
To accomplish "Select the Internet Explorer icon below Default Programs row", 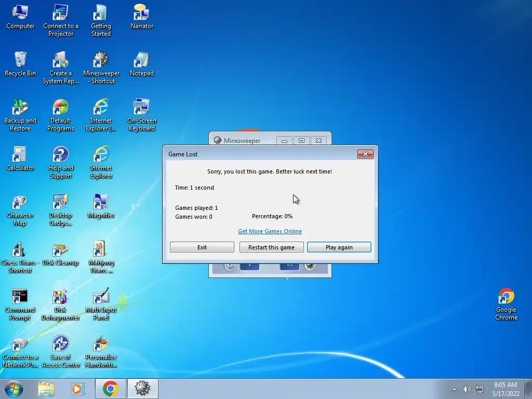I will (x=101, y=162).
